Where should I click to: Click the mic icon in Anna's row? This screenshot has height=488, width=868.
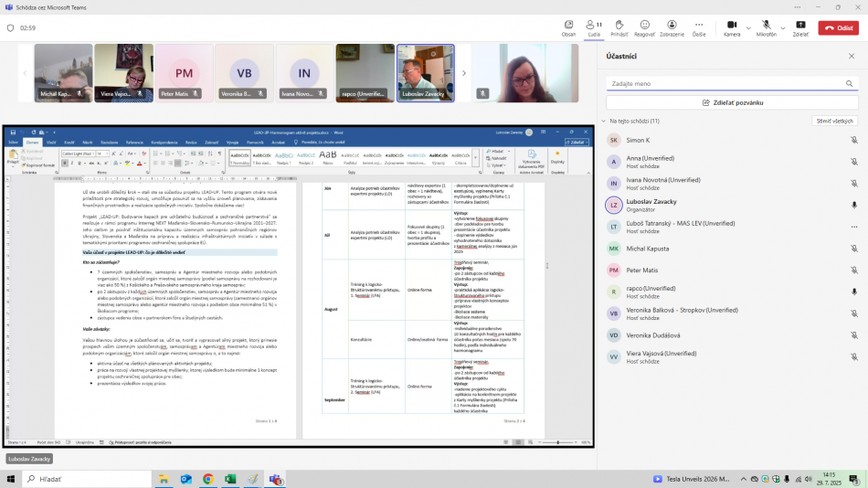(x=854, y=162)
